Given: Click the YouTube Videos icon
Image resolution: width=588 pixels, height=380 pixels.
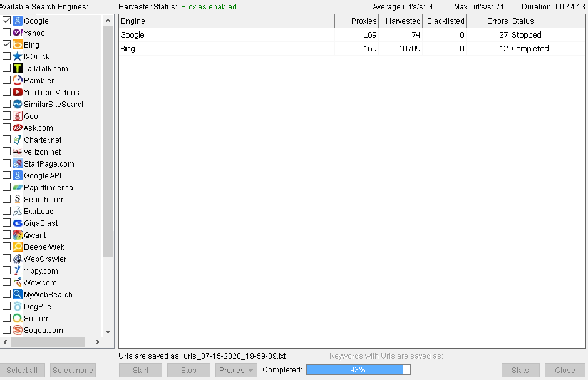Looking at the screenshot, I should (18, 92).
